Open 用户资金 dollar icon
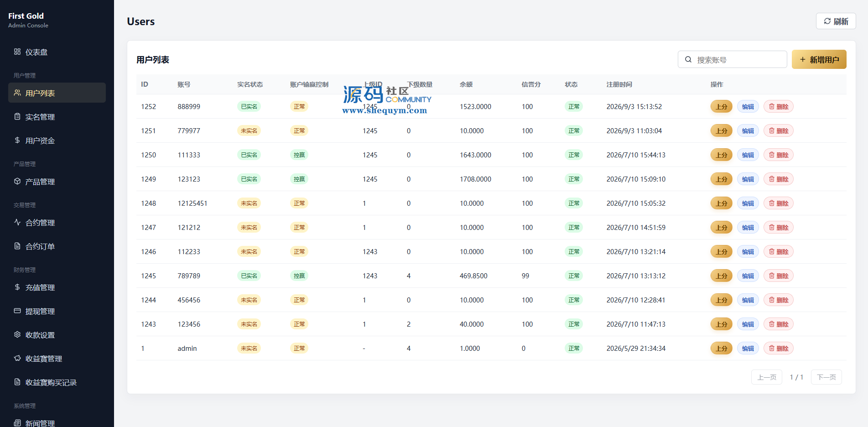Viewport: 868px width, 427px height. (x=17, y=140)
